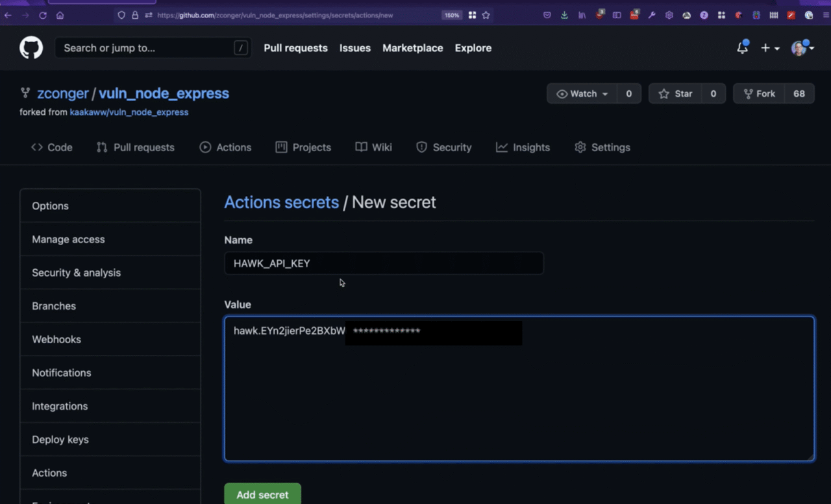Open Options in settings sidebar

110,206
